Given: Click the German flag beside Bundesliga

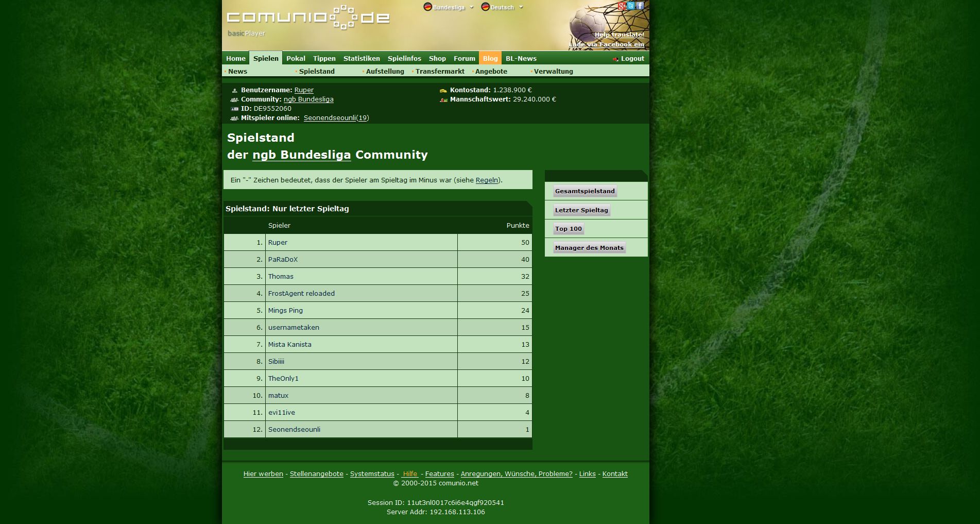Looking at the screenshot, I should point(427,7).
